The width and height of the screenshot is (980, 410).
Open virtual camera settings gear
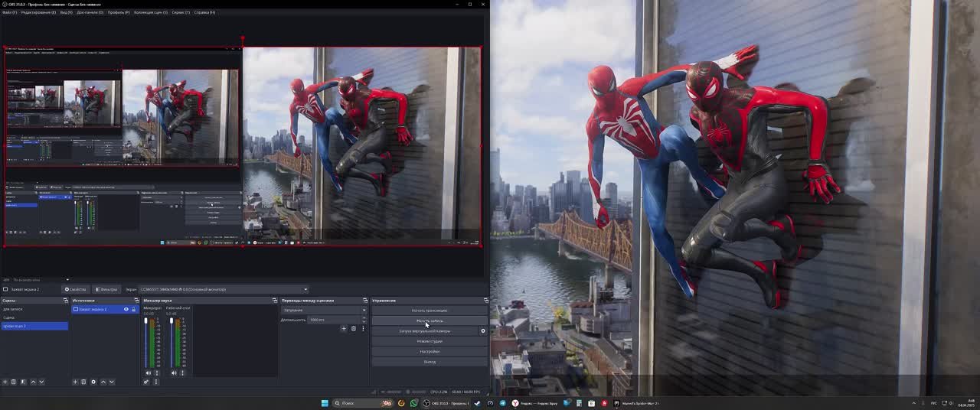tap(482, 331)
